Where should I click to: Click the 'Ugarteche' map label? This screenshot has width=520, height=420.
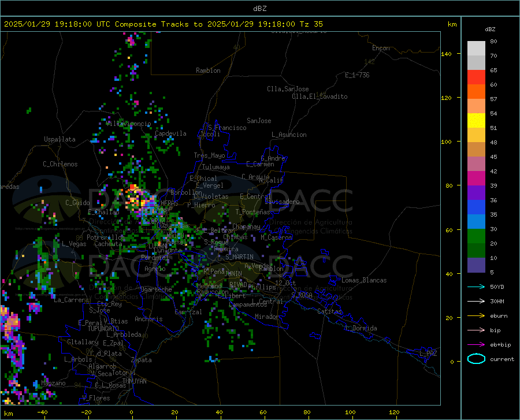click(x=156, y=289)
